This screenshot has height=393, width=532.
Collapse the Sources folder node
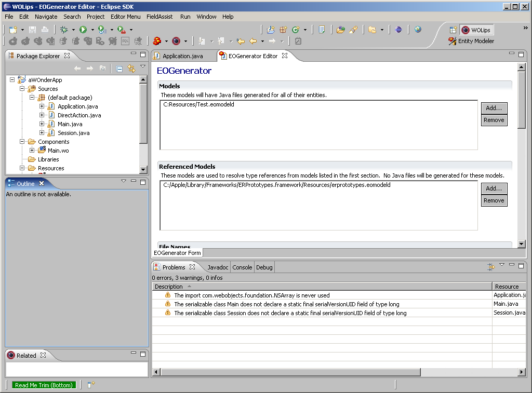coord(22,88)
